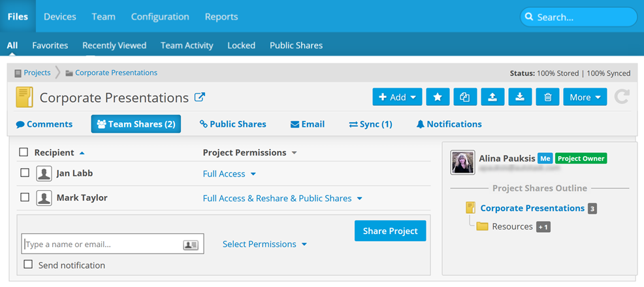This screenshot has width=644, height=287.
Task: Switch to the Public Shares project tab
Action: pos(233,124)
